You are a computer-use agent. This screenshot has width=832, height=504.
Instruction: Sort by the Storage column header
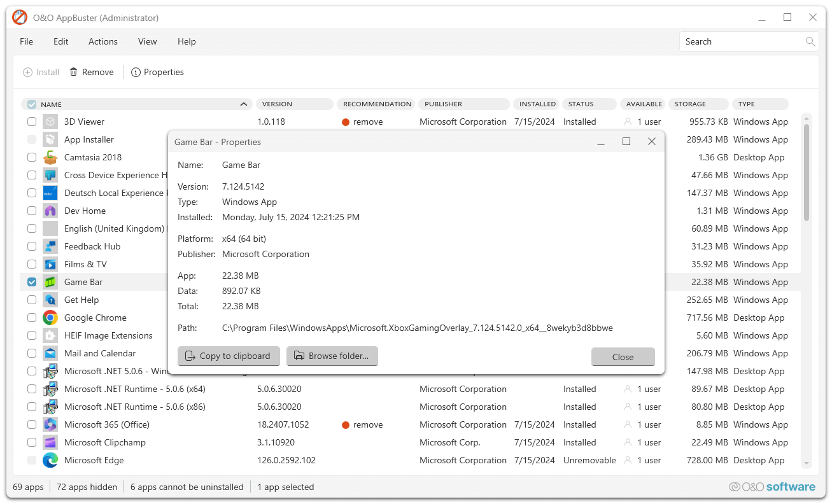pos(698,104)
